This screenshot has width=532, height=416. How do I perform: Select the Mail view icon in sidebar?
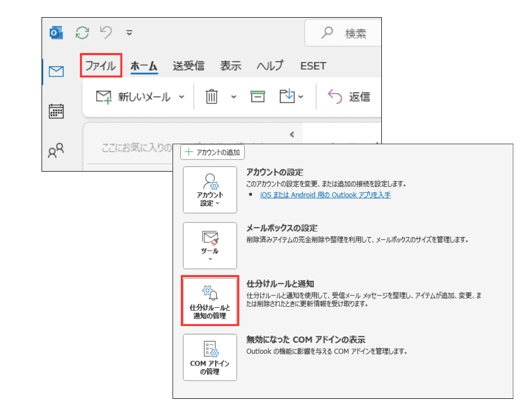pyautogui.click(x=56, y=72)
